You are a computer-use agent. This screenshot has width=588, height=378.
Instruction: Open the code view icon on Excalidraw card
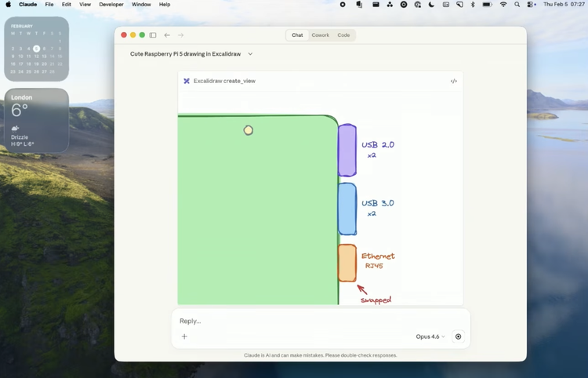(453, 81)
